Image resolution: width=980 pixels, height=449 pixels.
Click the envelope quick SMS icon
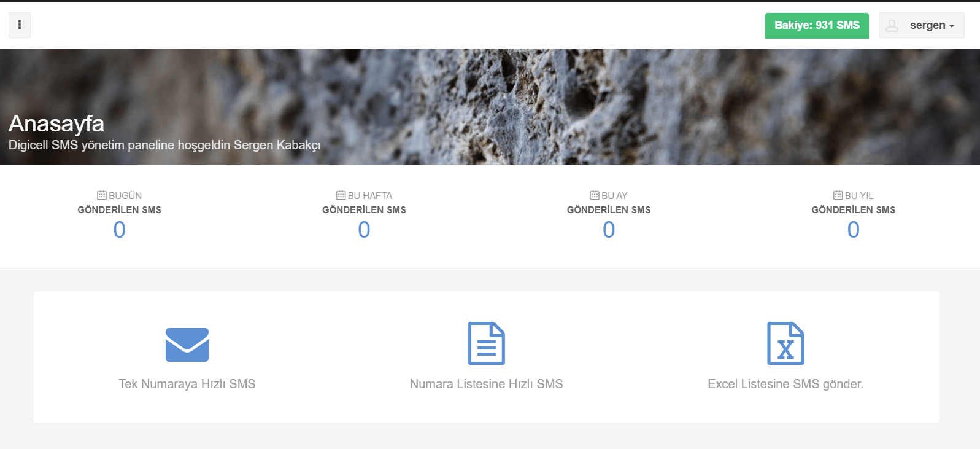[x=187, y=345]
